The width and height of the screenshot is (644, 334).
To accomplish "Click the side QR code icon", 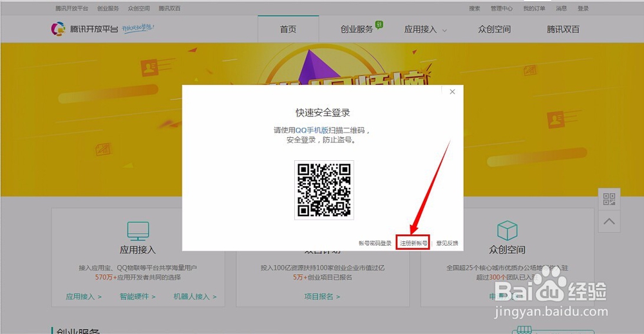I will (x=609, y=199).
